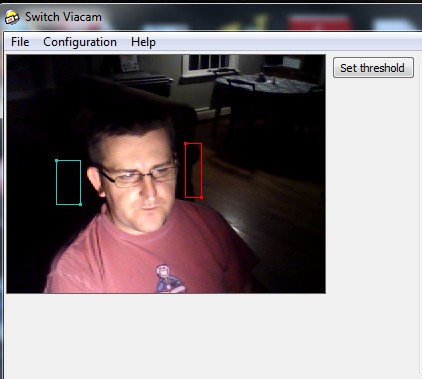Click the red rectangle's bottom-right corner handle
This screenshot has width=422, height=379.
coord(201,197)
